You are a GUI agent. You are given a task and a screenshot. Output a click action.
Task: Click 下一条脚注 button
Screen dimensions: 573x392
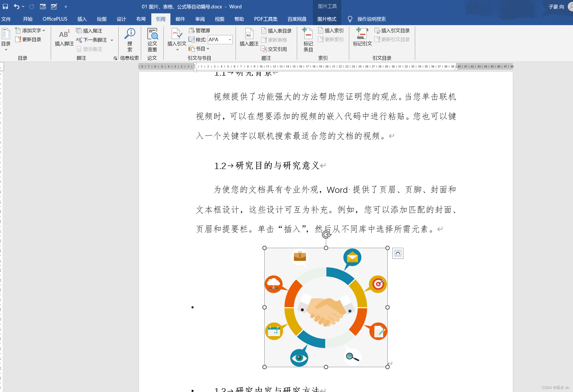point(92,40)
